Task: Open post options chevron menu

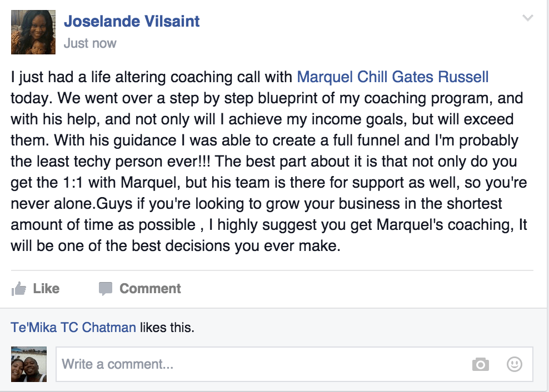Action: 528,18
